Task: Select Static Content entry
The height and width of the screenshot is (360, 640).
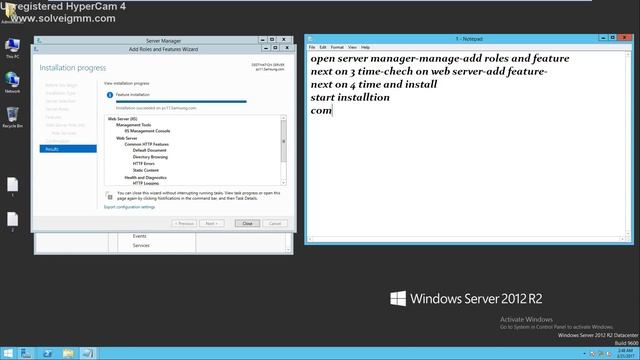Action: point(146,170)
